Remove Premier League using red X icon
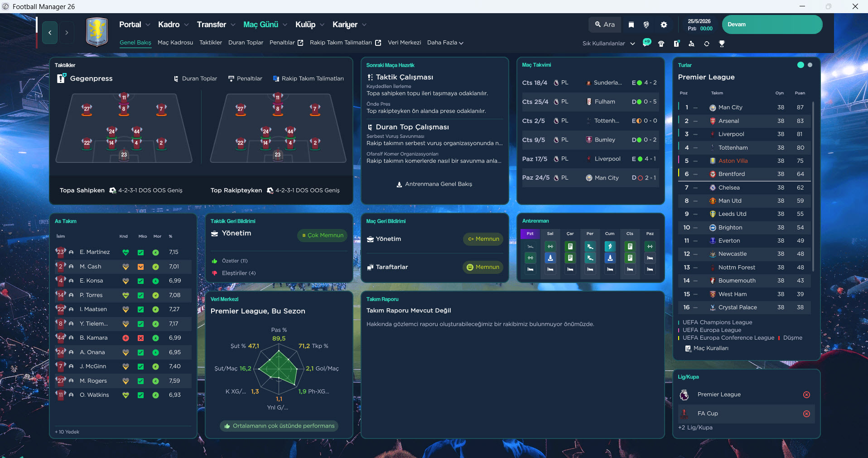Screen dimensions: 868x458 click(806, 395)
